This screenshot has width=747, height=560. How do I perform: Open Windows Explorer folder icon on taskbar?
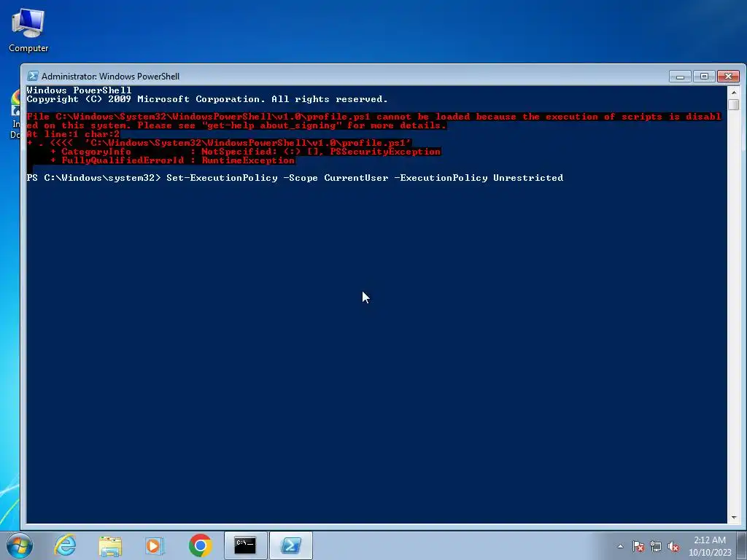coord(110,545)
